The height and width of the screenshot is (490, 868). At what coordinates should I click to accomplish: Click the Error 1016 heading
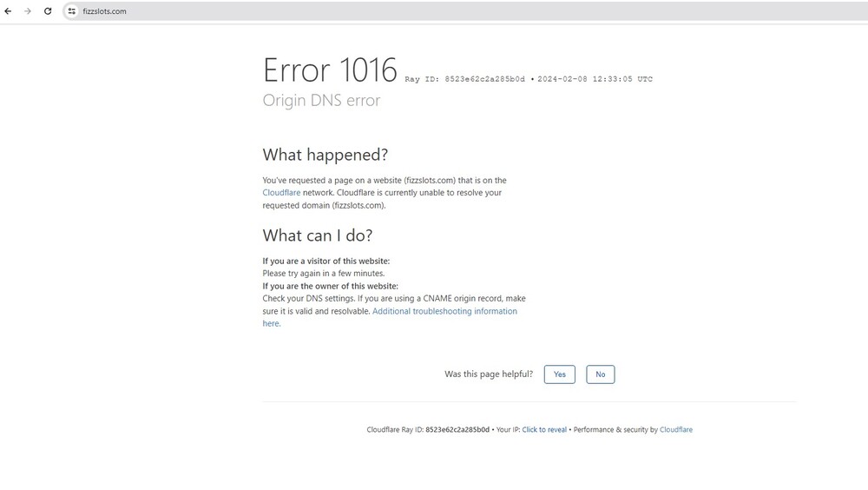pos(330,70)
